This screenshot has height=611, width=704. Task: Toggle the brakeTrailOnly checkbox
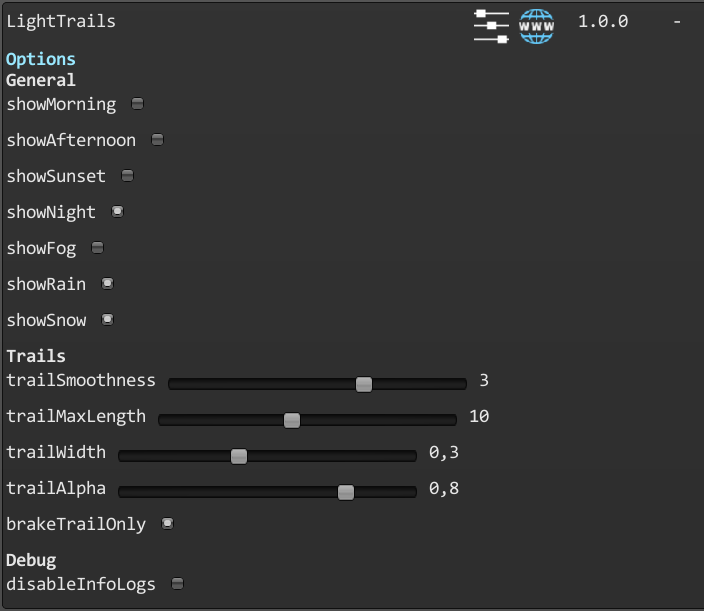[167, 523]
